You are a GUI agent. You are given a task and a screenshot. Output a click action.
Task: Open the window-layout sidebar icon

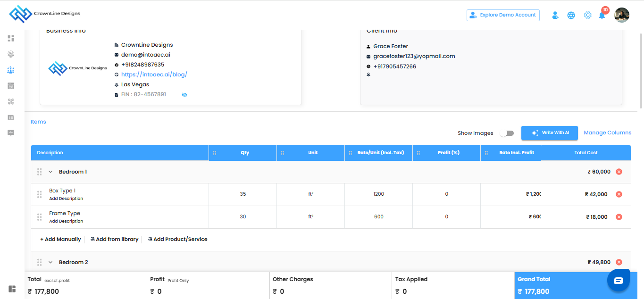11,86
